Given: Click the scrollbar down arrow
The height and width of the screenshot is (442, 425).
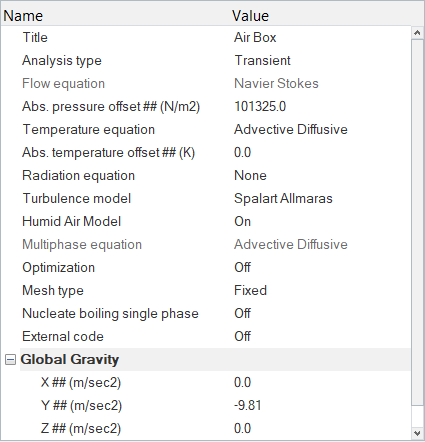Looking at the screenshot, I should coord(417,433).
